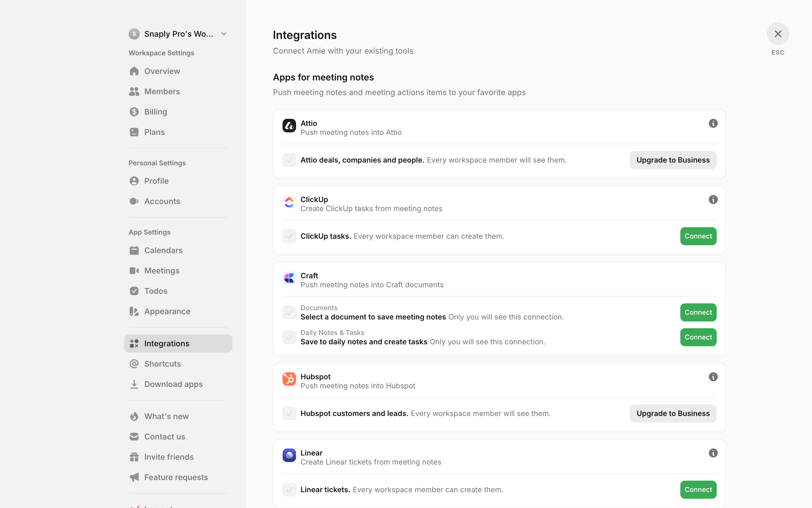Image resolution: width=812 pixels, height=508 pixels.
Task: Click the Attio app logo
Action: click(x=289, y=126)
